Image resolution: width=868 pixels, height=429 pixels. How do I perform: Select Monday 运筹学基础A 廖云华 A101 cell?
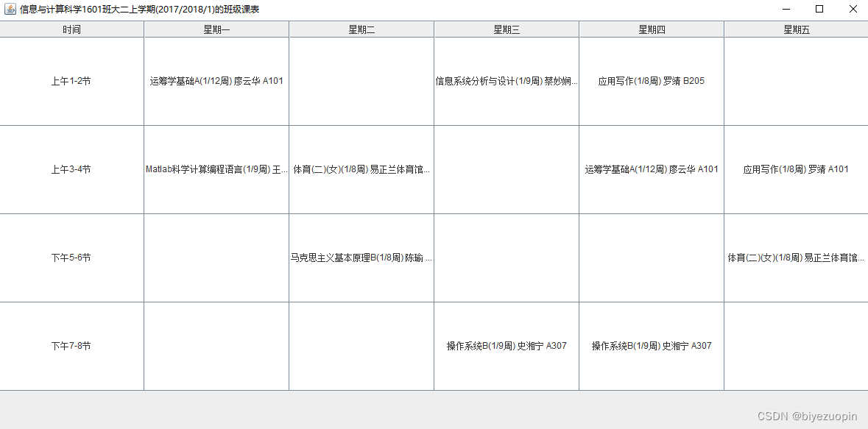216,82
